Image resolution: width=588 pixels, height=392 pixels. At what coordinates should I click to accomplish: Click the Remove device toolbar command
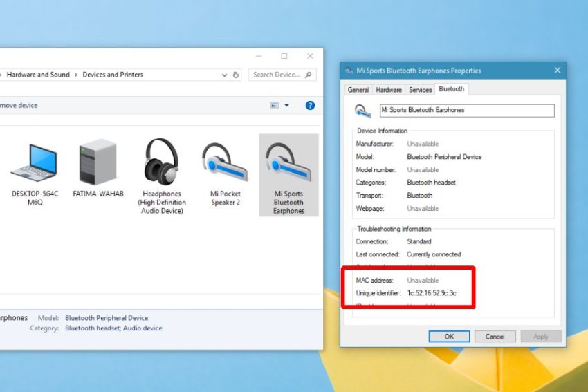click(x=19, y=105)
